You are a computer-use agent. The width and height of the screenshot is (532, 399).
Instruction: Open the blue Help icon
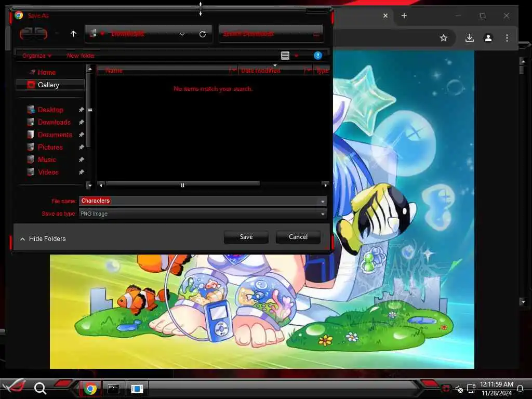coord(317,56)
